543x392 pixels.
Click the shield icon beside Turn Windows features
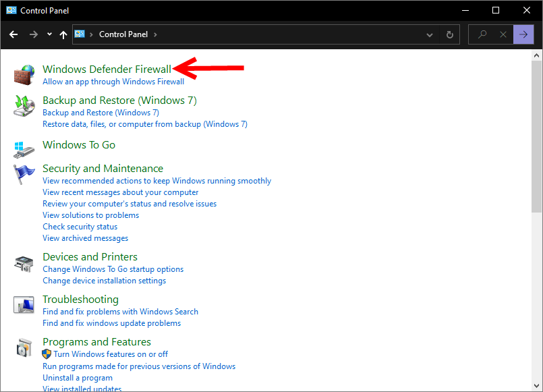(x=47, y=354)
